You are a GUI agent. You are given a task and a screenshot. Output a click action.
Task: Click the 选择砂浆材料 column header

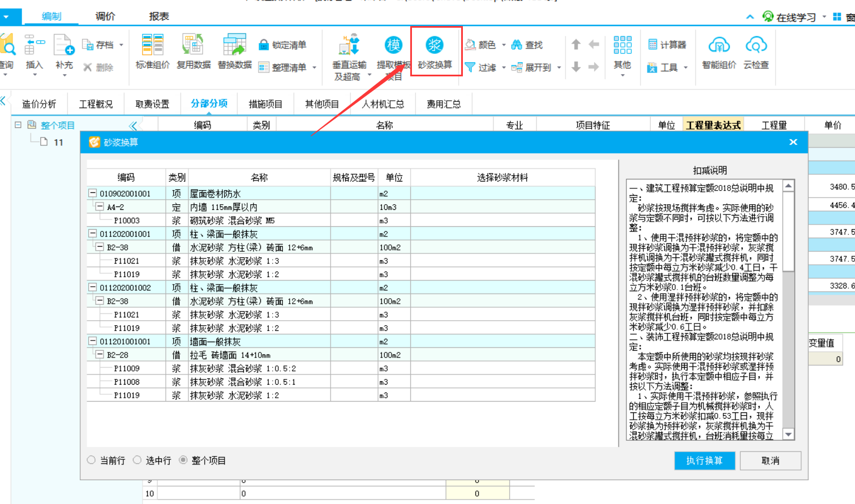point(502,178)
